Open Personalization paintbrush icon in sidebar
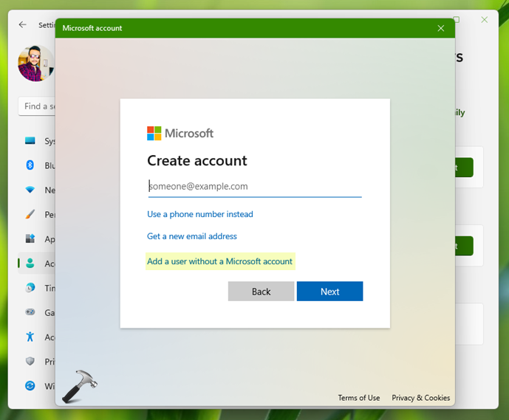The image size is (509, 420). pos(30,214)
